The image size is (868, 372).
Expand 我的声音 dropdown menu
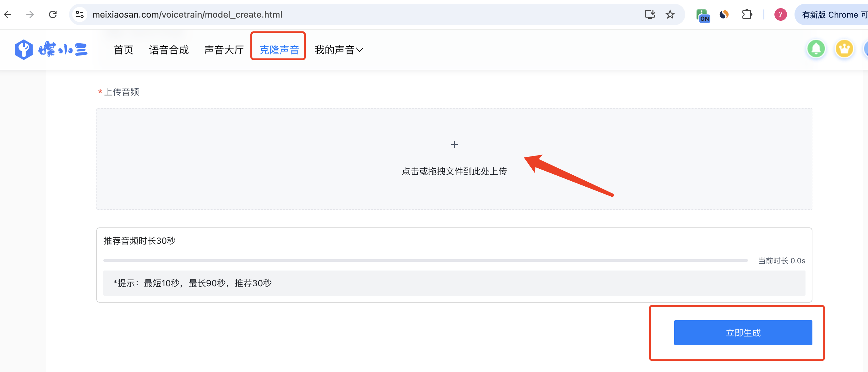click(338, 50)
